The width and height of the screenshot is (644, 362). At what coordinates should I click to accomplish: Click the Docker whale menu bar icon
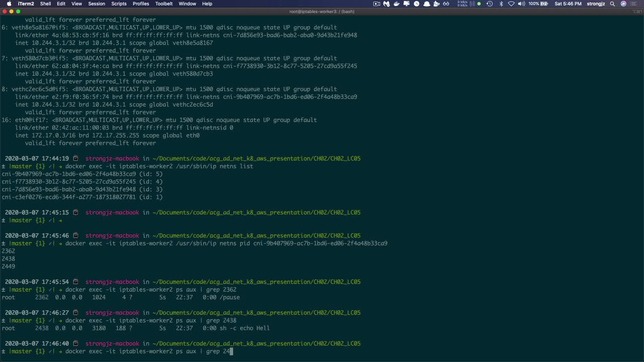(x=396, y=4)
